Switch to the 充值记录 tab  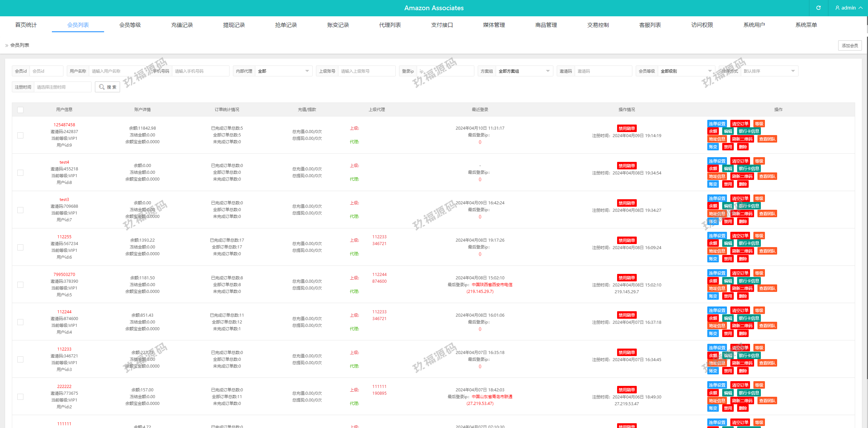[x=182, y=25]
